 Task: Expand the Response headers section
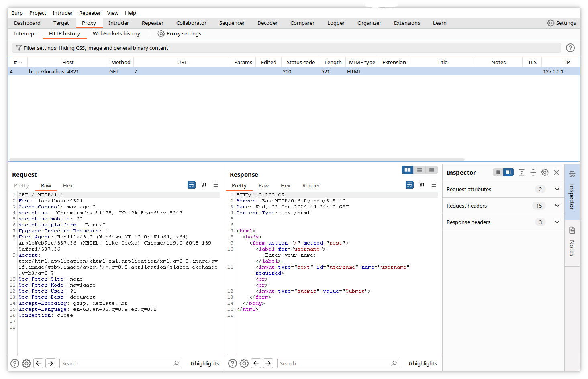tap(557, 222)
